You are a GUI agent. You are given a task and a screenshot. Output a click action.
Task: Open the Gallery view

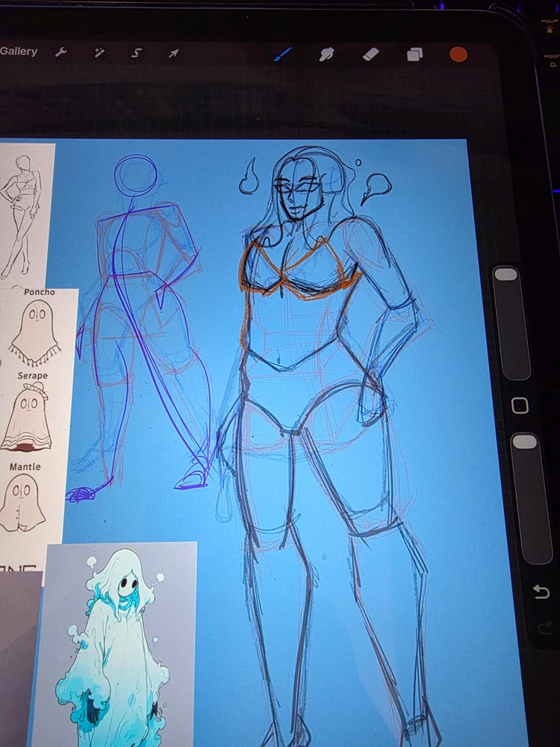pos(19,52)
